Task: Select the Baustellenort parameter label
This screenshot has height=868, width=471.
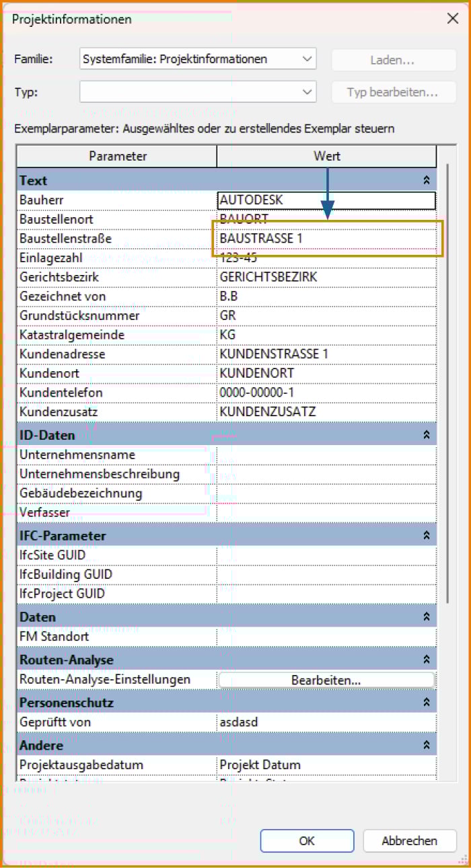Action: (57, 219)
